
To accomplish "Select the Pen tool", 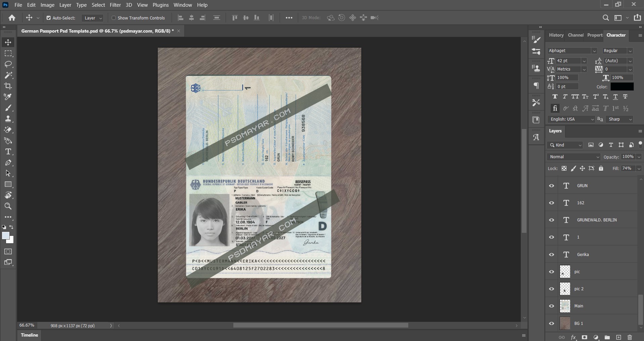I will 8,163.
